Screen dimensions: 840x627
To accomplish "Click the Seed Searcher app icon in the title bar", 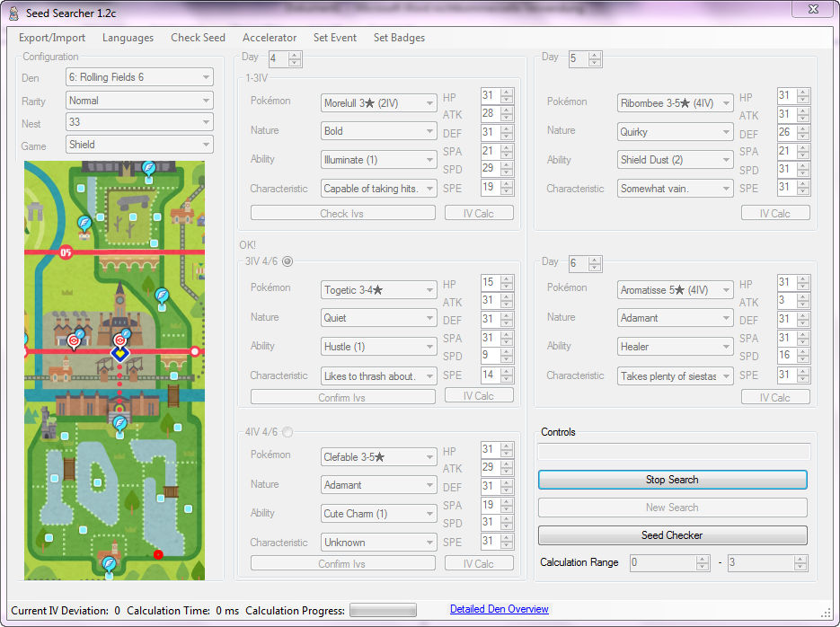I will click(13, 10).
